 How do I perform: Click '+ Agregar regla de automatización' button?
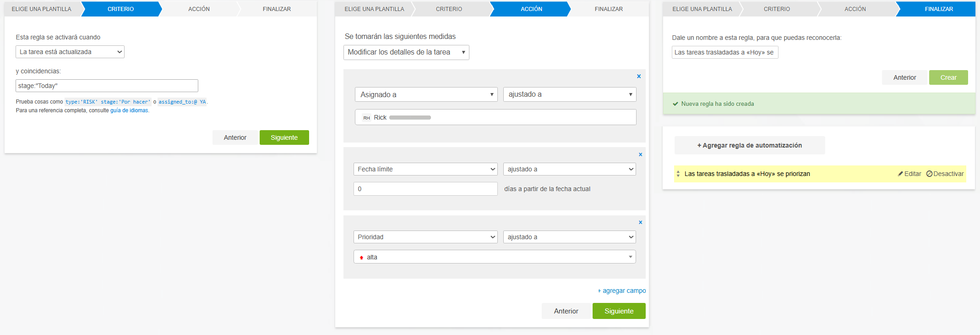(x=749, y=146)
